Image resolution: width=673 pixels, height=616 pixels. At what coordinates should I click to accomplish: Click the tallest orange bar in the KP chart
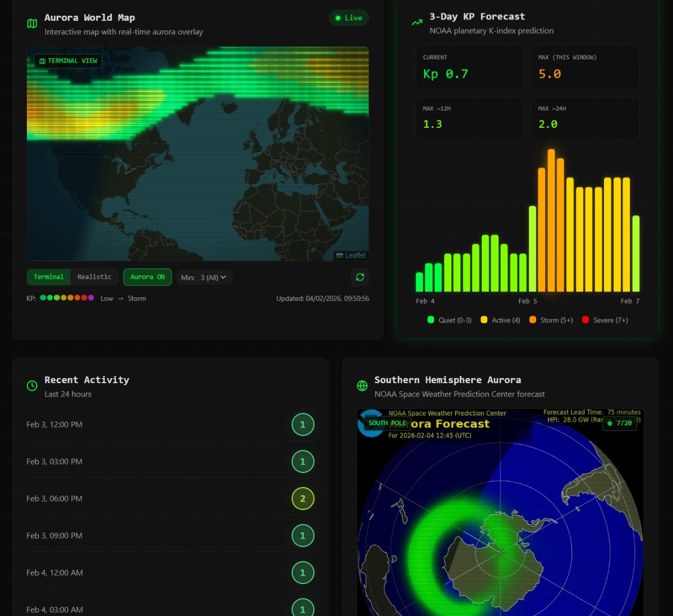click(x=551, y=220)
